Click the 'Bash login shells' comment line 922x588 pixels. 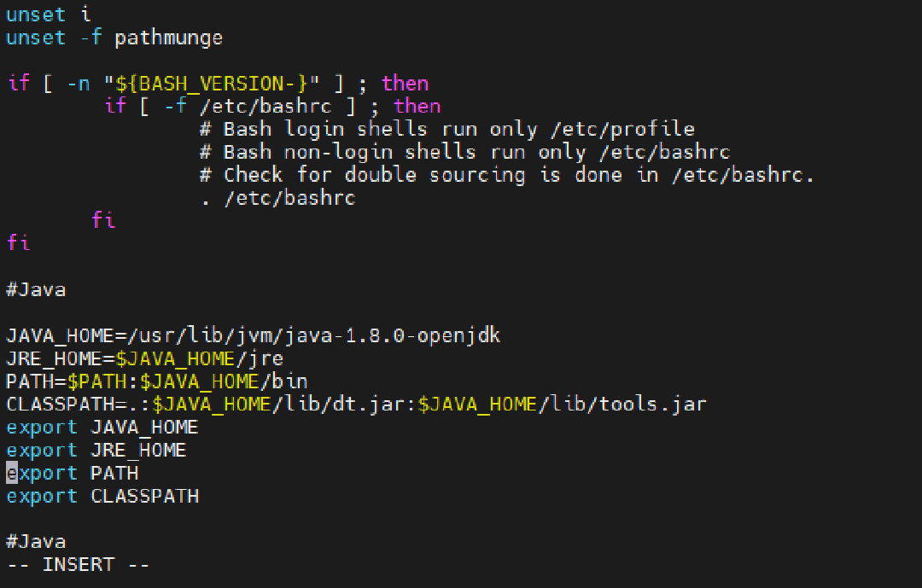pos(447,130)
